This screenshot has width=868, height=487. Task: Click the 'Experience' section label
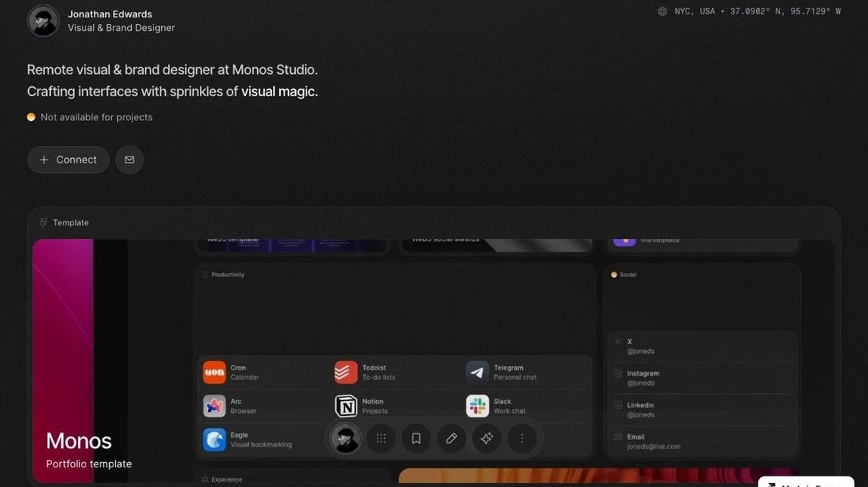tap(226, 479)
